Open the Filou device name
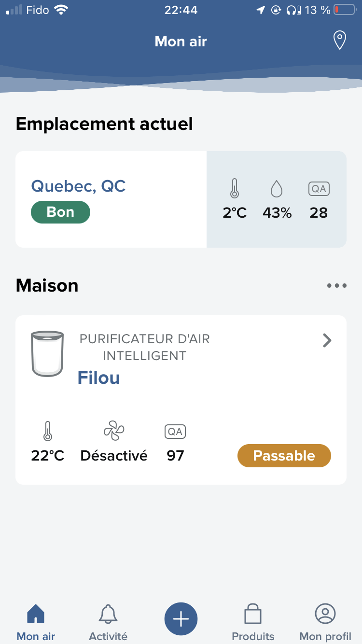362x644 pixels. pos(98,378)
